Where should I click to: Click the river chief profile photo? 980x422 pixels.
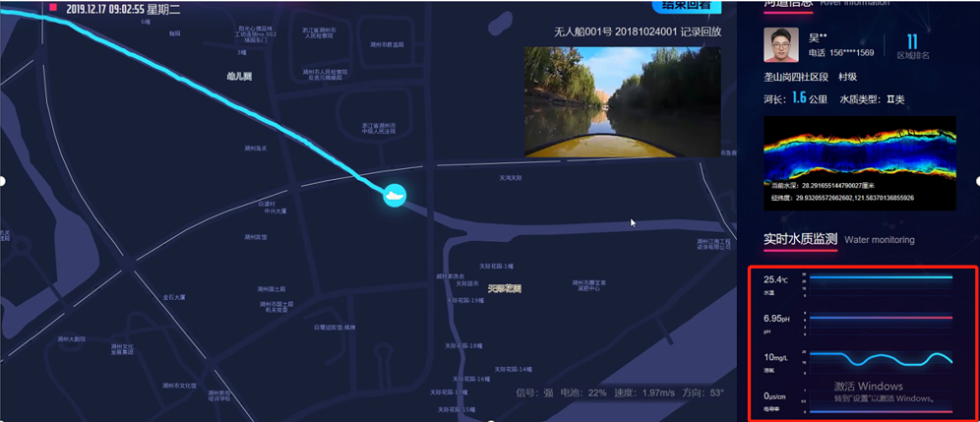click(x=780, y=44)
